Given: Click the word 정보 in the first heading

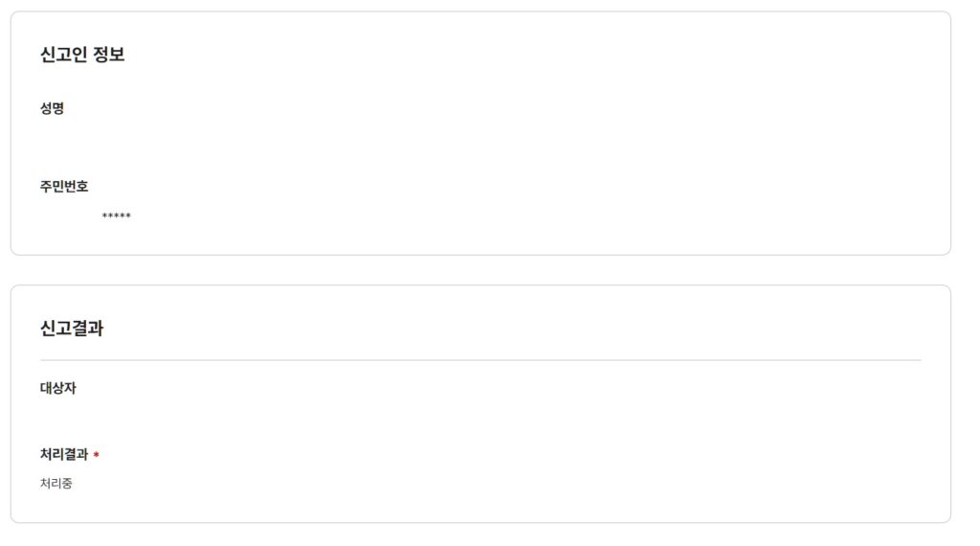Looking at the screenshot, I should tap(109, 55).
